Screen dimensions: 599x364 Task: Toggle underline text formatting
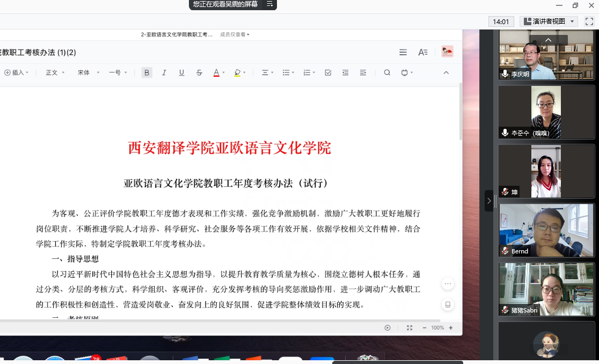point(181,72)
